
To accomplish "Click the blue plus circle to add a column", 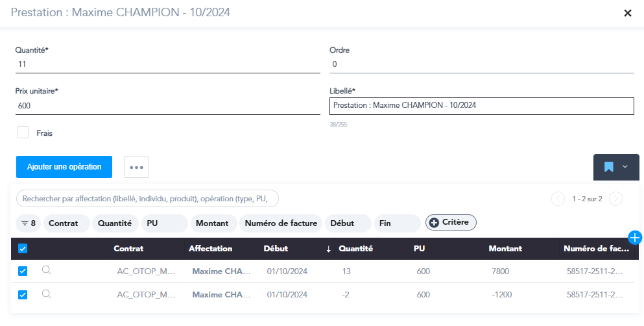I will [x=635, y=238].
